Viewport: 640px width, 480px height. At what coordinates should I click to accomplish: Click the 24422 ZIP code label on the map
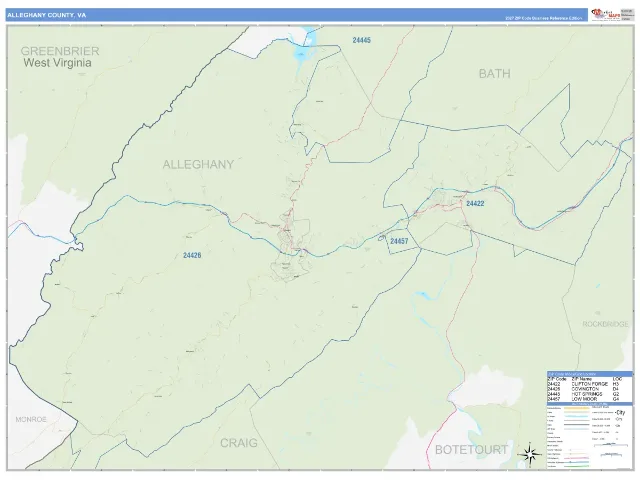(x=475, y=203)
